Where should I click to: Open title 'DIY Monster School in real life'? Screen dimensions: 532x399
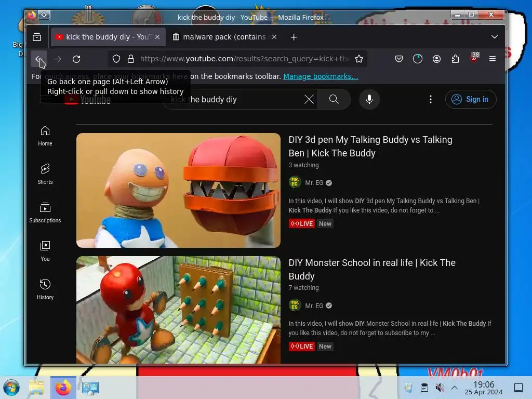(x=372, y=270)
